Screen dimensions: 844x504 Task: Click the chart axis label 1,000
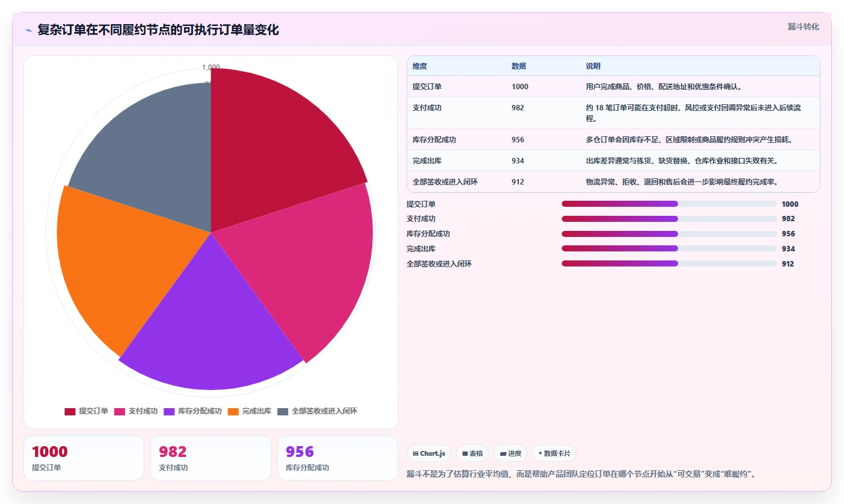pos(211,67)
